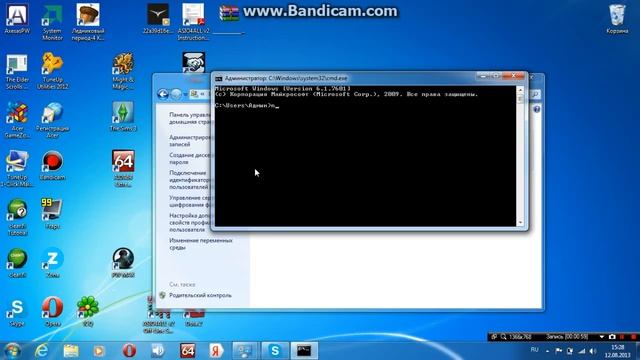Open Windows Start menu orb

click(12, 351)
